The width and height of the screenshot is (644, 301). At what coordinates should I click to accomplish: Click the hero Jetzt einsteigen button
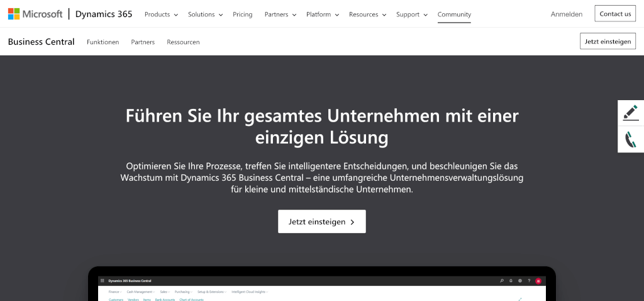pyautogui.click(x=322, y=222)
